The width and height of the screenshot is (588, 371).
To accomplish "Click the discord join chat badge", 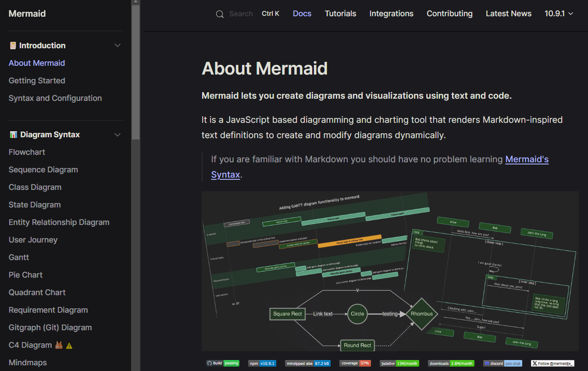I will coord(503,363).
